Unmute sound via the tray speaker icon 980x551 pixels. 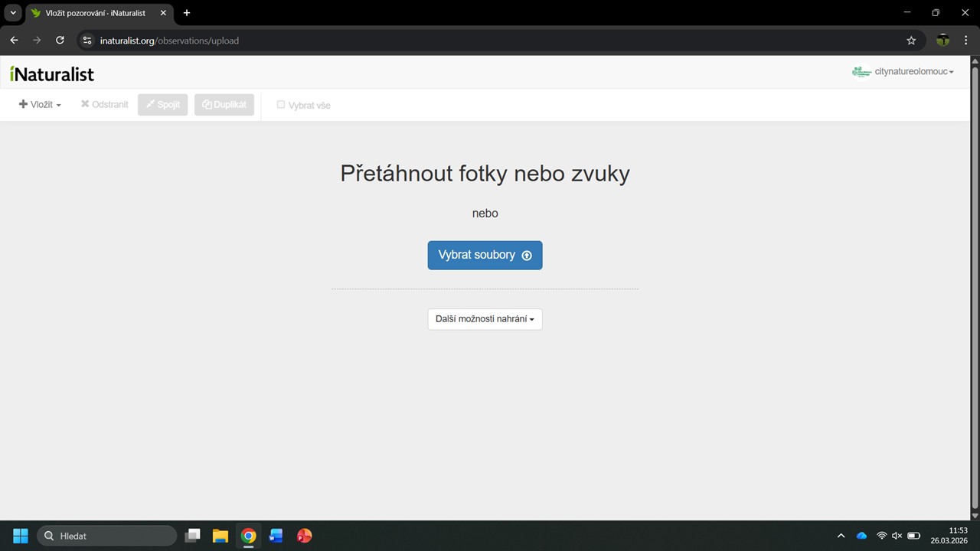(x=897, y=536)
